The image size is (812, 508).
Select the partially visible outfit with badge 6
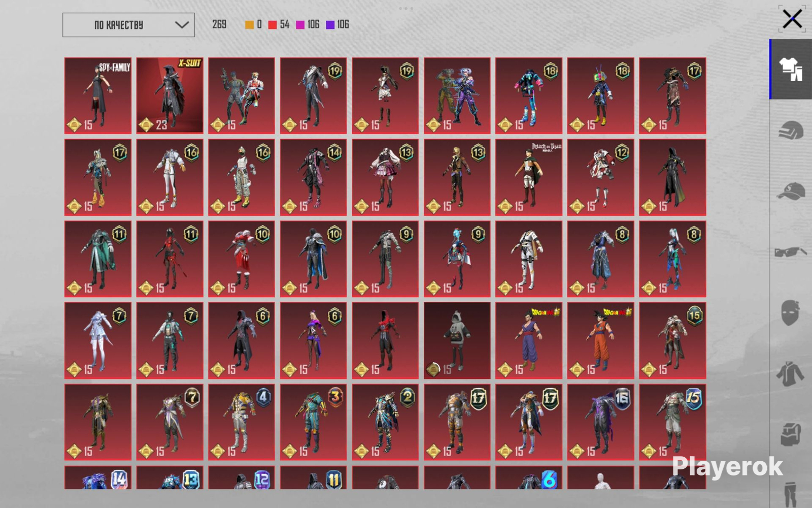coord(529,478)
